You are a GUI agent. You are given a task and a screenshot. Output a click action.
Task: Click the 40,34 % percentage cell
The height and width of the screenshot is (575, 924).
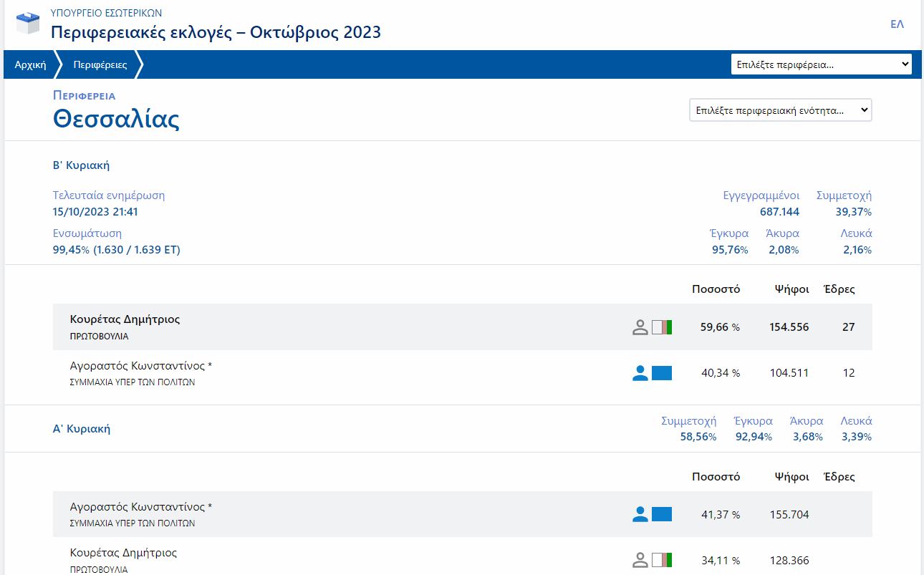(720, 373)
